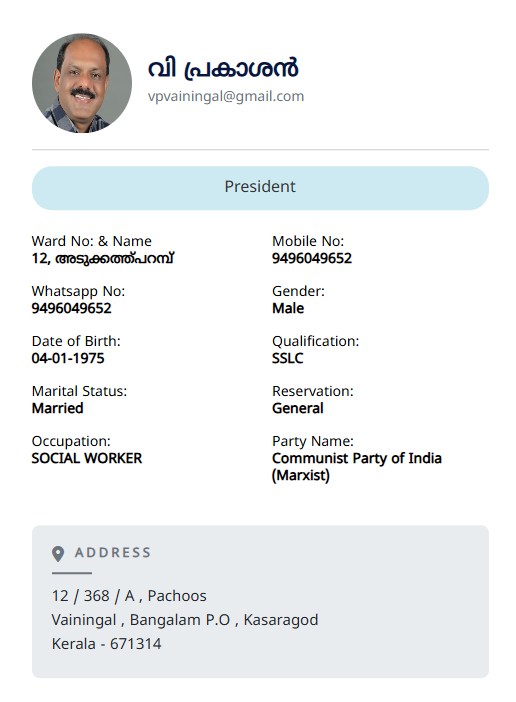516x702 pixels.
Task: Click Communist Party of India (Marxist) text
Action: click(x=357, y=467)
